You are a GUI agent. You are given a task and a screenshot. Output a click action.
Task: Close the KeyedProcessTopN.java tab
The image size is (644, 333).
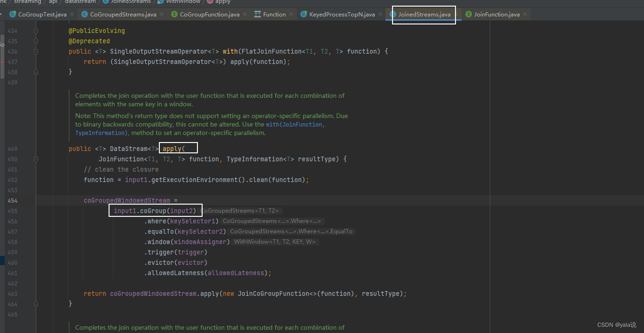(x=380, y=15)
